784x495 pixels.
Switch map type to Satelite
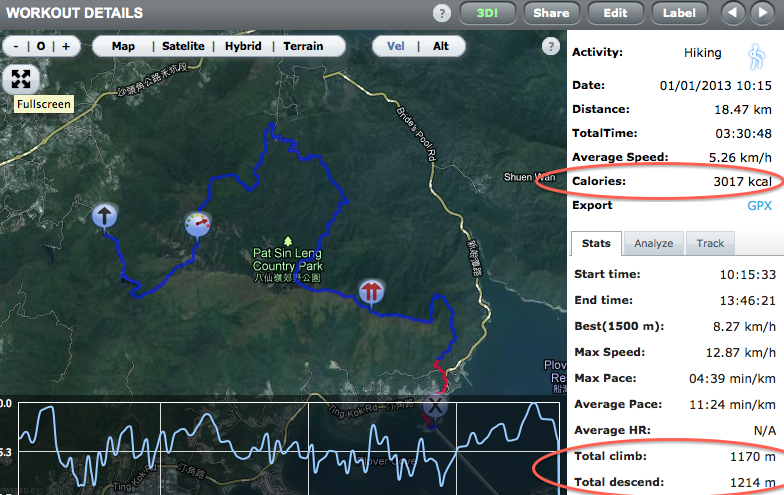click(x=183, y=46)
